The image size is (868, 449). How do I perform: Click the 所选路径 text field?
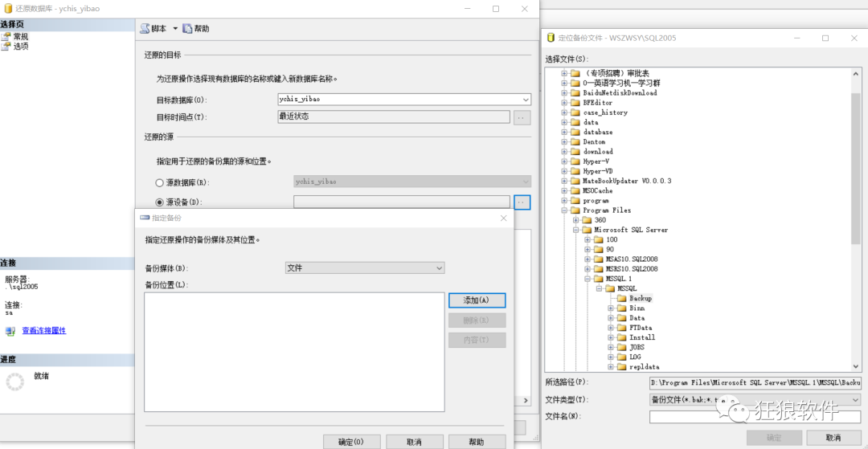pos(755,382)
